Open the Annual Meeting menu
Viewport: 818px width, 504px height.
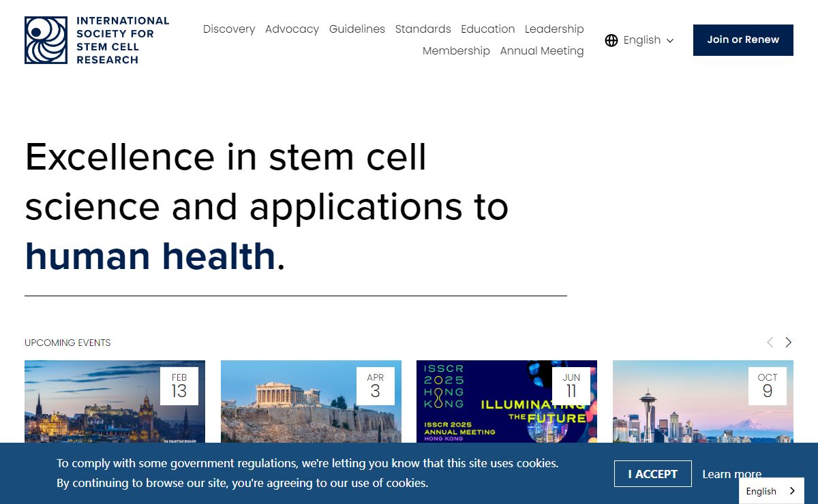click(x=542, y=51)
